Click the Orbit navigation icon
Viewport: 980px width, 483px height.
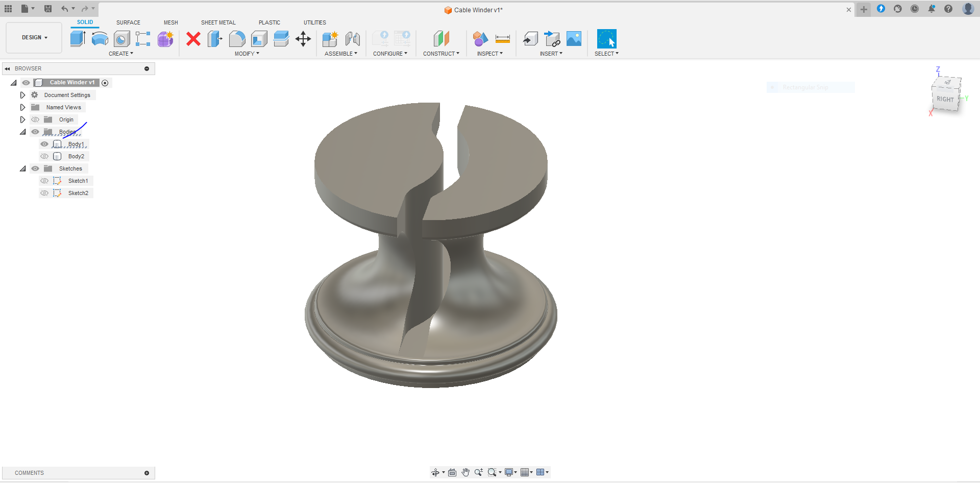pos(435,472)
